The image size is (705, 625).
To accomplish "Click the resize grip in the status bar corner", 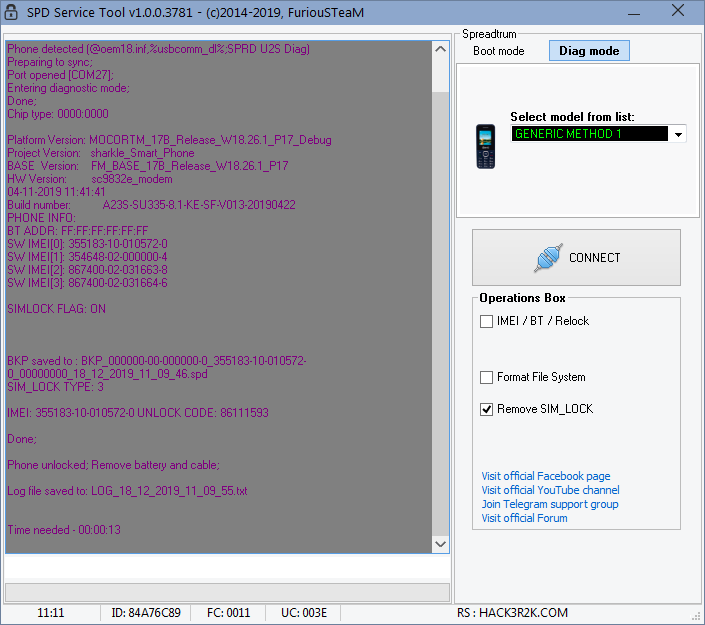I will point(698,617).
